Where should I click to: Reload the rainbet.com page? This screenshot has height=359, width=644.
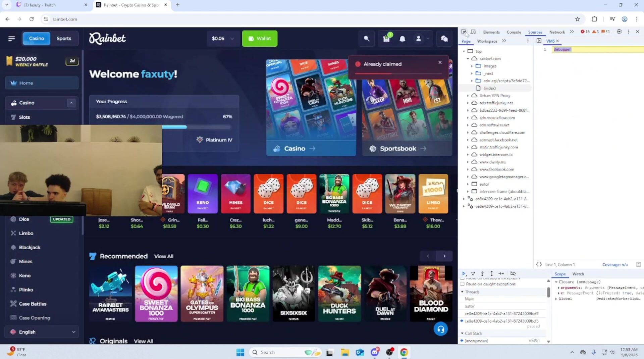(x=32, y=19)
